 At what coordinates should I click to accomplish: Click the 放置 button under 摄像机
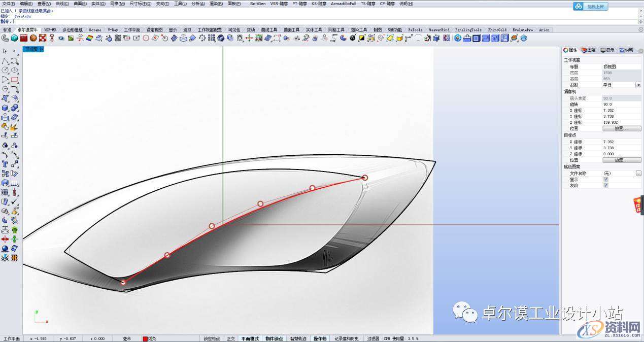622,129
